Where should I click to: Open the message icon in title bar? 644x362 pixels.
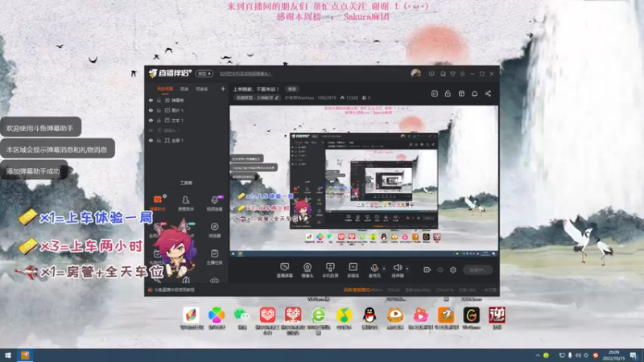click(x=431, y=74)
